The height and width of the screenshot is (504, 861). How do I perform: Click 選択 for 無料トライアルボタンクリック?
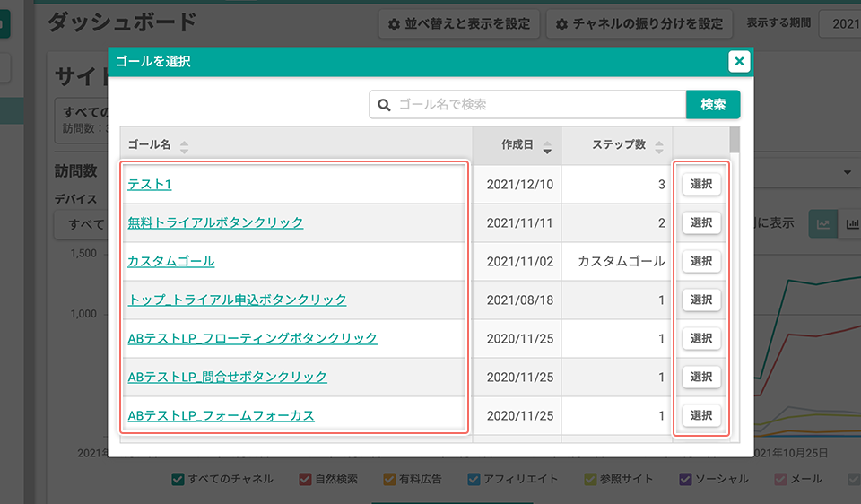tap(701, 222)
